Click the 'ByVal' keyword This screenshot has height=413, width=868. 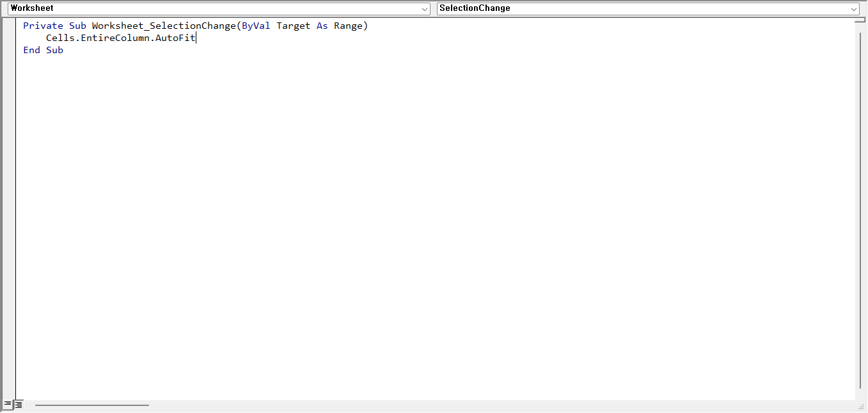tap(256, 26)
